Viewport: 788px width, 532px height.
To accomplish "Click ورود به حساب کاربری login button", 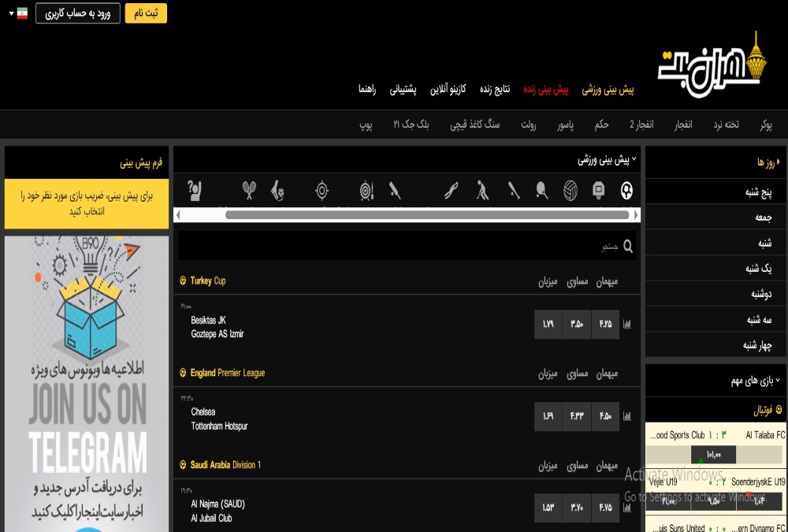I will tap(78, 13).
